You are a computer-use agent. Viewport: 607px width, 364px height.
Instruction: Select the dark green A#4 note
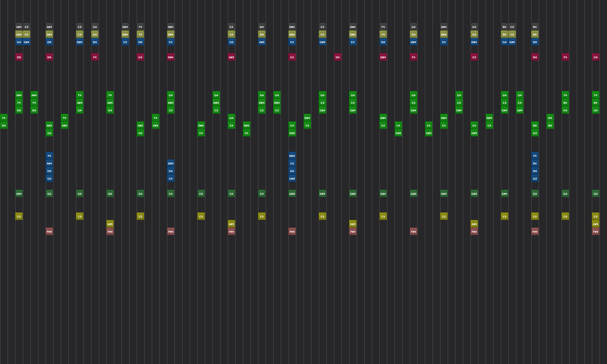(19, 194)
